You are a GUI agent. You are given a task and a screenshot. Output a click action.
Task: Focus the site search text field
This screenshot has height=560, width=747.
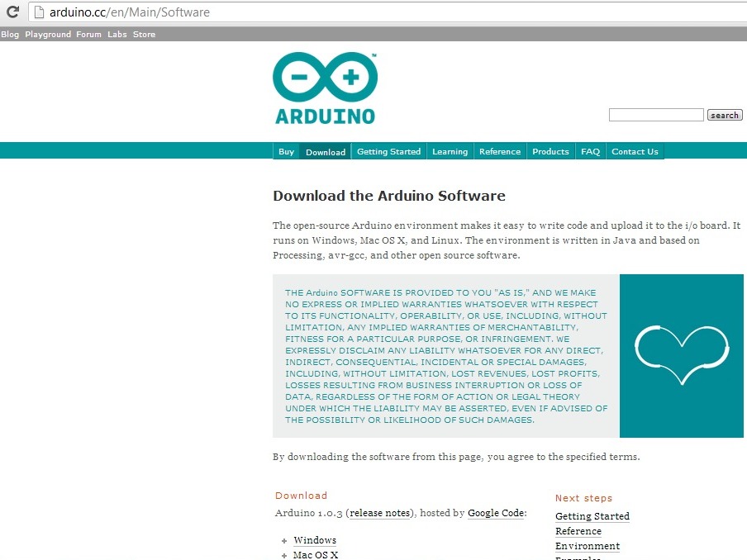656,115
